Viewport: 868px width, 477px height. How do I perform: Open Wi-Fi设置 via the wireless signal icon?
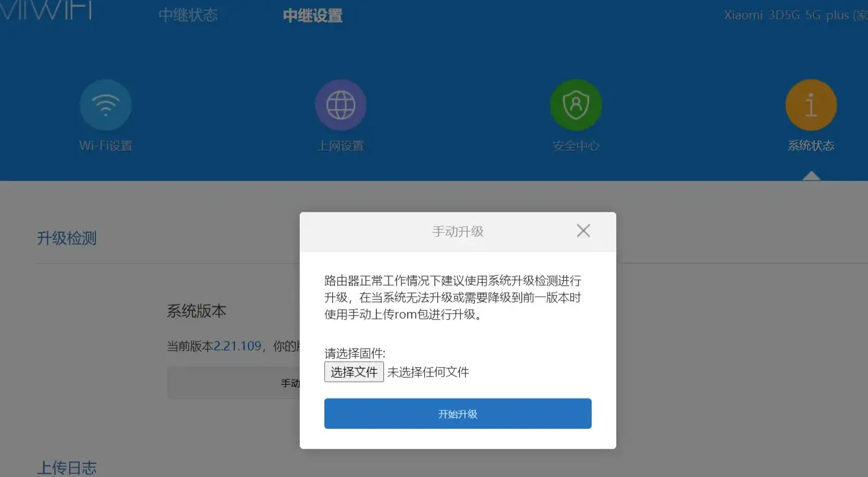pos(106,105)
